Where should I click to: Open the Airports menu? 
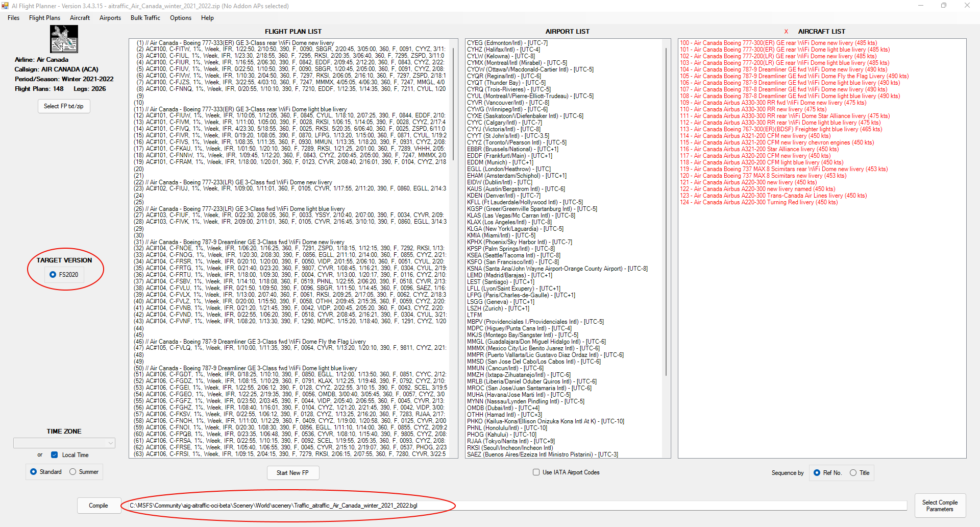pos(110,18)
